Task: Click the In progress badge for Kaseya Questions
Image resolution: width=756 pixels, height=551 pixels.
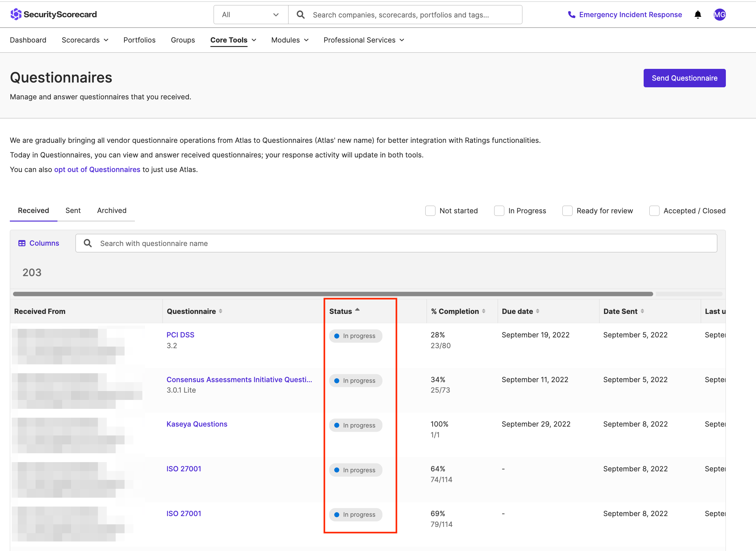Action: [355, 425]
